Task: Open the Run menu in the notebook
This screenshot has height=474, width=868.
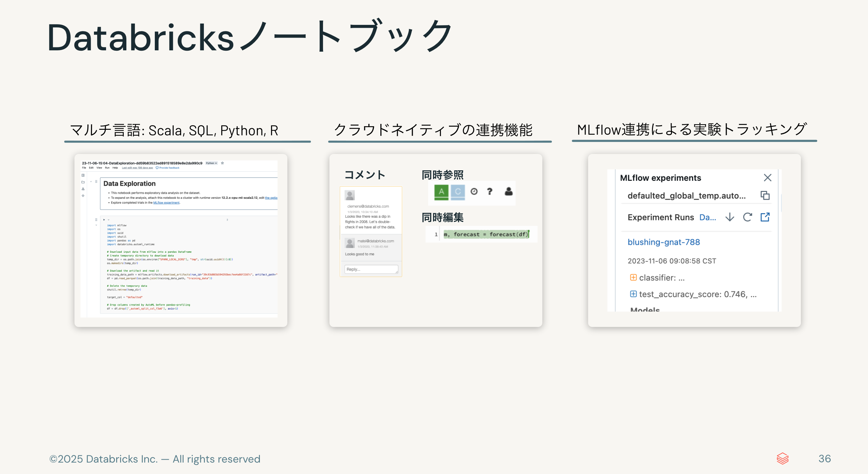Action: tap(108, 168)
